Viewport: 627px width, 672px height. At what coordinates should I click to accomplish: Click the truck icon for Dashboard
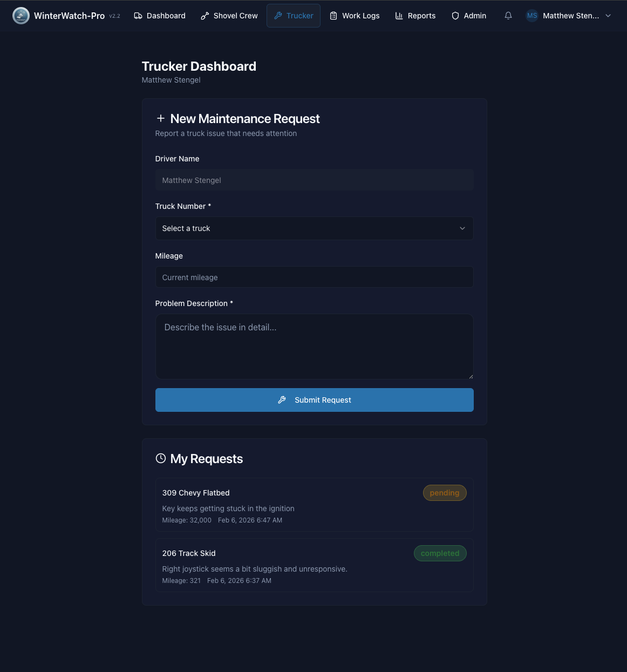(x=138, y=16)
